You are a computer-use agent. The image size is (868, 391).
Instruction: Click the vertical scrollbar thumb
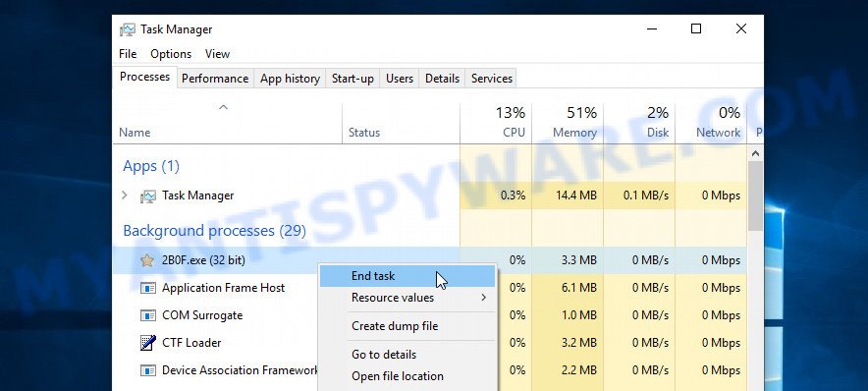point(756,196)
